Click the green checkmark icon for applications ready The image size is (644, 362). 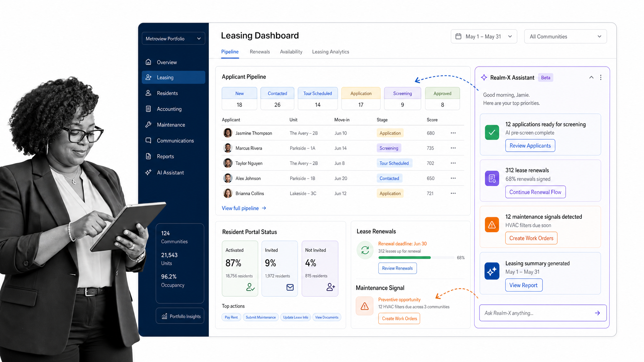pos(492,132)
